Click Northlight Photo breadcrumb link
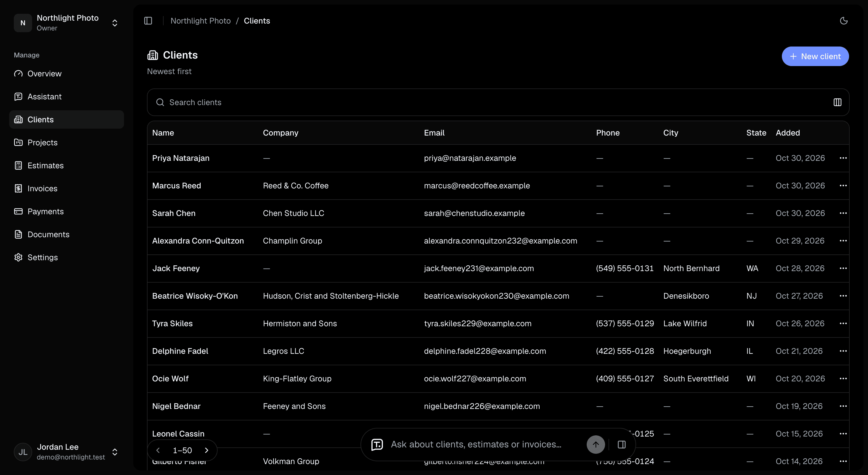Image resolution: width=868 pixels, height=475 pixels. 200,21
